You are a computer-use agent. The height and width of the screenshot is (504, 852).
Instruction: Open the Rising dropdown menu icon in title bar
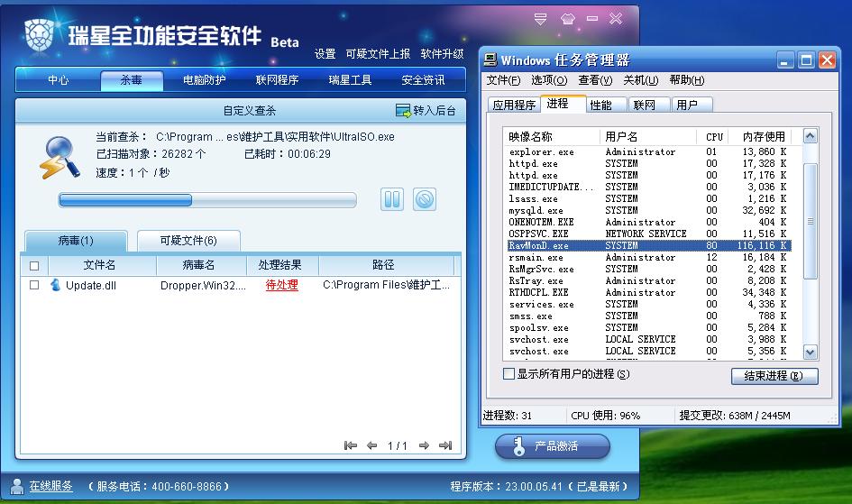[540, 19]
